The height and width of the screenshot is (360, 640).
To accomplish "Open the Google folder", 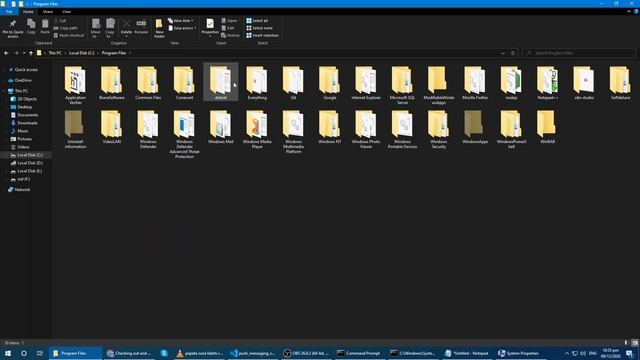I will coord(330,83).
